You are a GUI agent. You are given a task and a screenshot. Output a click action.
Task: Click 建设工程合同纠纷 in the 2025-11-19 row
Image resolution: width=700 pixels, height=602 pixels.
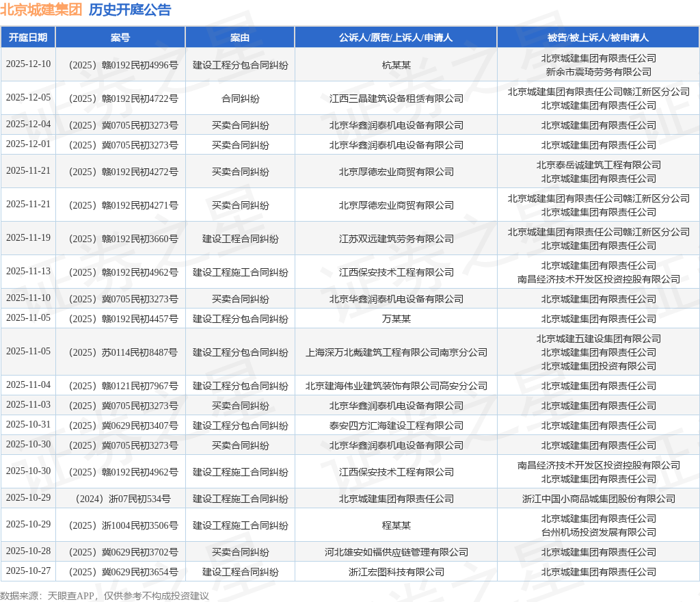pyautogui.click(x=240, y=239)
